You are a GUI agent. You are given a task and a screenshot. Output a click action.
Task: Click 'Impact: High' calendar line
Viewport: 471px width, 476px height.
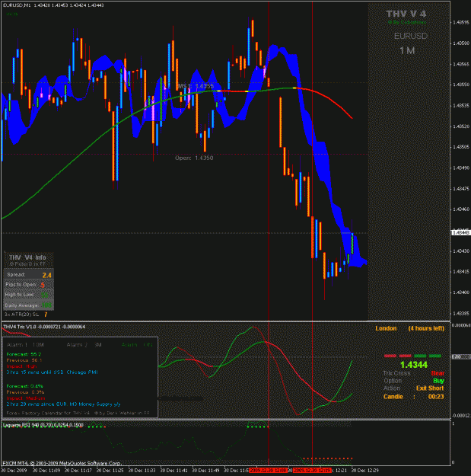point(21,366)
